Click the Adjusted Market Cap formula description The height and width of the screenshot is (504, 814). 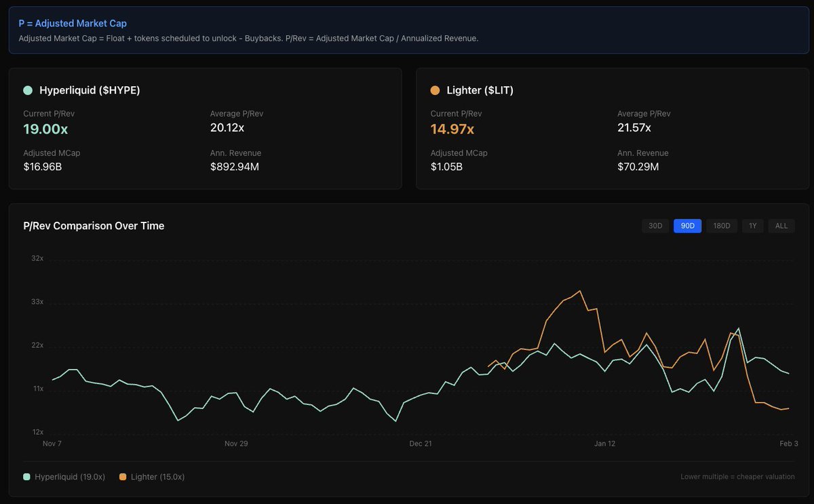(x=248, y=38)
